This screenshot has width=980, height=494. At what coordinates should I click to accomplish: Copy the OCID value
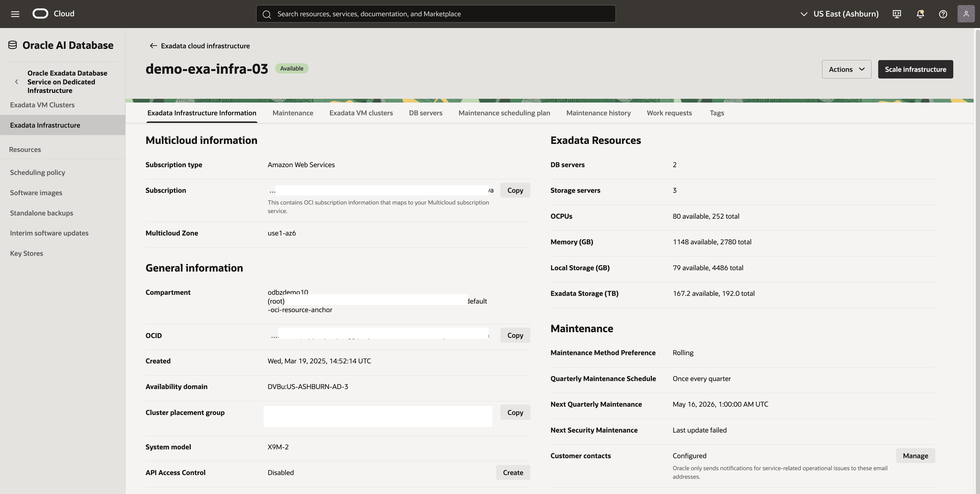point(515,335)
